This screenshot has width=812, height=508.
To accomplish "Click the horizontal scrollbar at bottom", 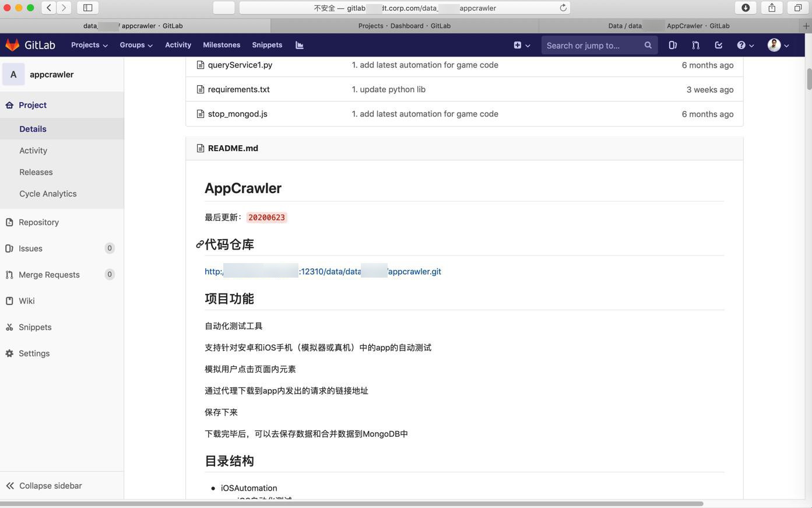I will 351,503.
